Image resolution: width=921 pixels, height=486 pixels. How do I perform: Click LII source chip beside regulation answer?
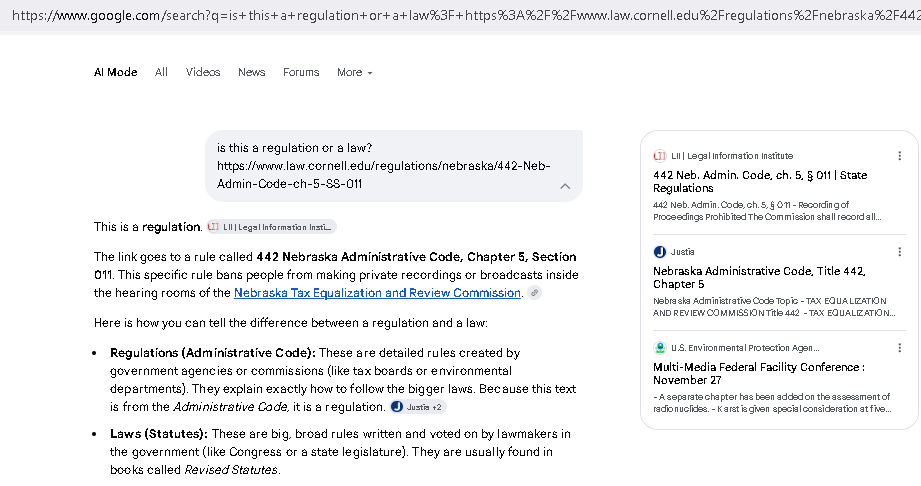click(x=271, y=227)
